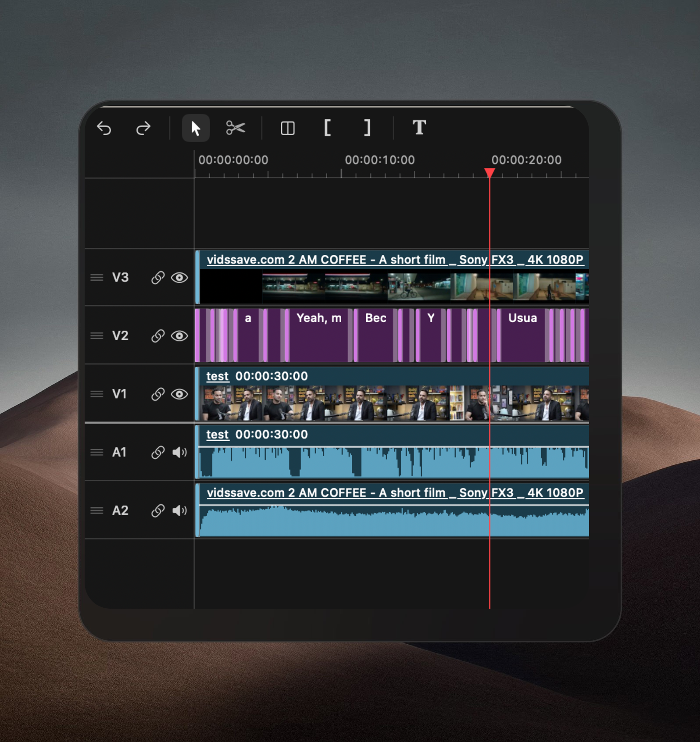
Task: Set out point with right bracket
Action: (368, 128)
